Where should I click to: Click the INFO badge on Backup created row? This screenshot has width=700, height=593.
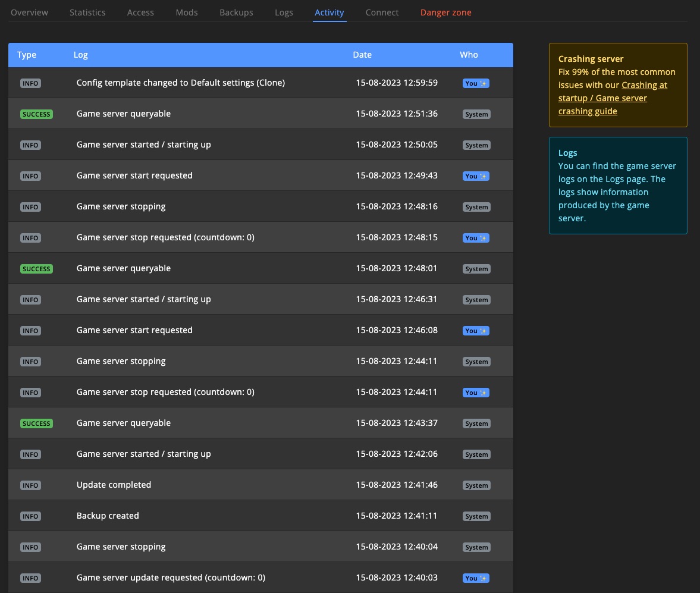point(30,516)
